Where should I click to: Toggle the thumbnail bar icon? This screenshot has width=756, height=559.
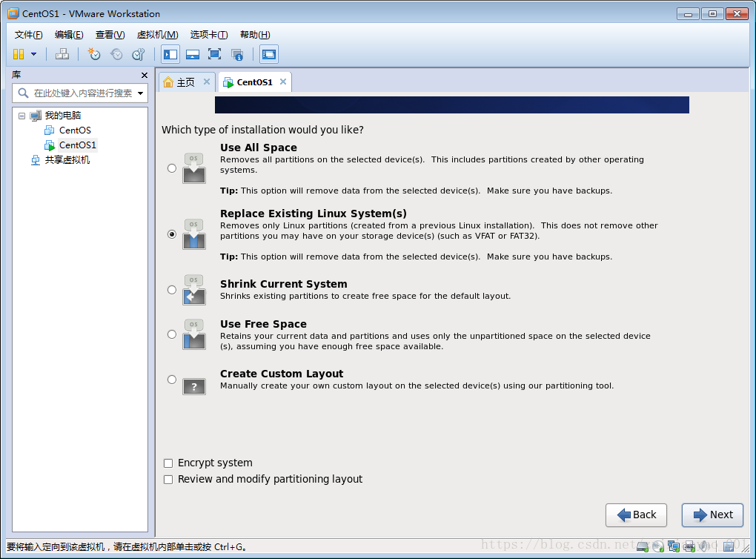[x=193, y=54]
